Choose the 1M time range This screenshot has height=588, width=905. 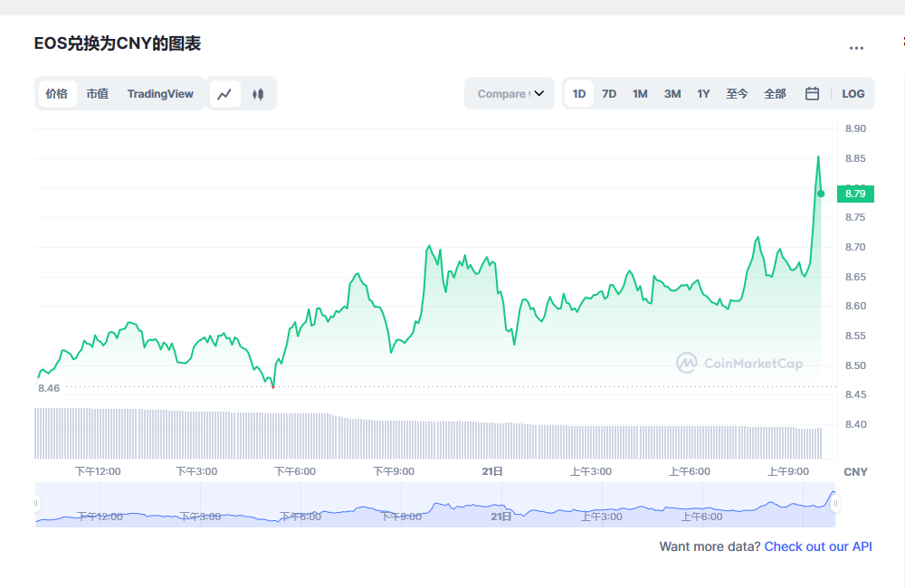coord(640,94)
